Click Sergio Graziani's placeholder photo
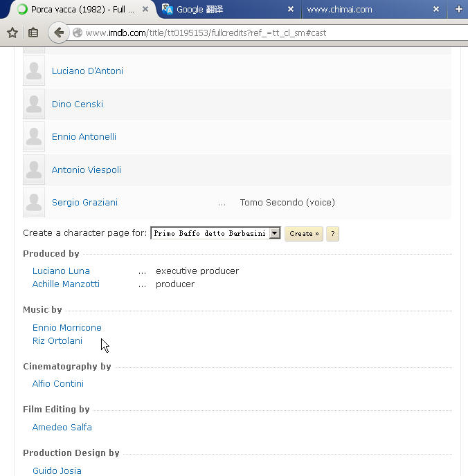This screenshot has height=476, width=468. click(x=34, y=203)
